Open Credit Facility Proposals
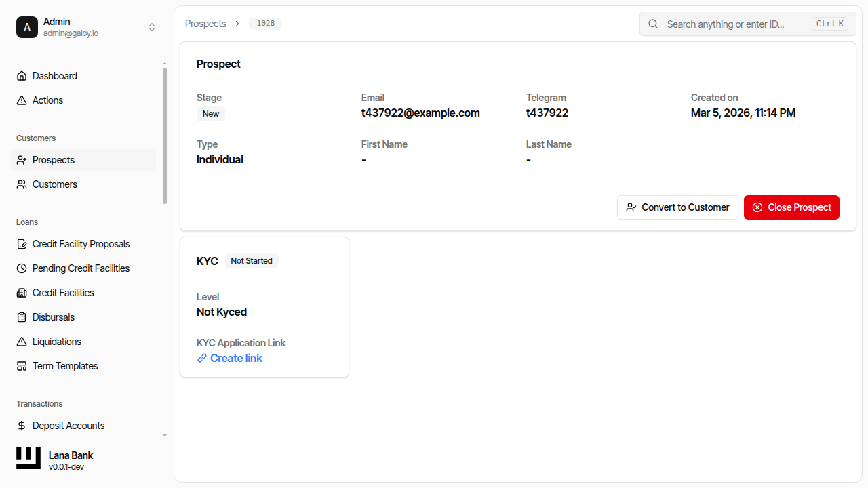Viewport: 868px width, 488px height. (x=80, y=243)
